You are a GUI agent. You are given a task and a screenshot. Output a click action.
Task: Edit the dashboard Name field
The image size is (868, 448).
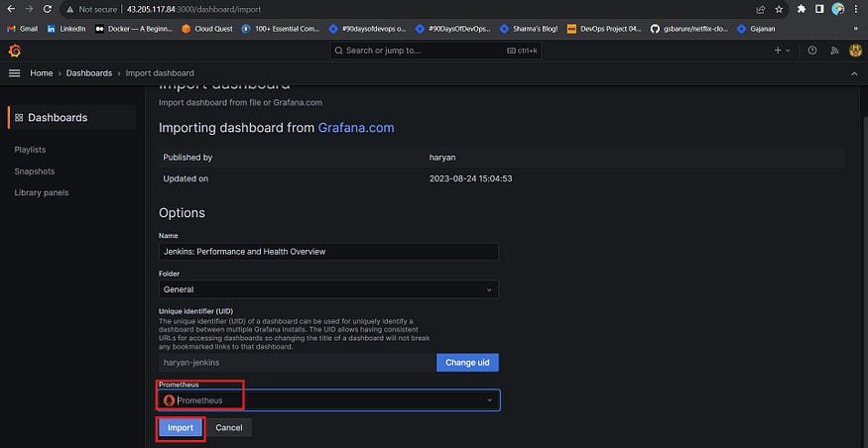click(328, 252)
